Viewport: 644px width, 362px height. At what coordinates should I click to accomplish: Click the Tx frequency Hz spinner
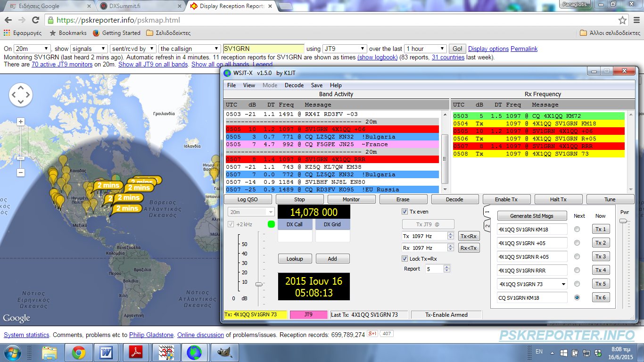click(450, 236)
